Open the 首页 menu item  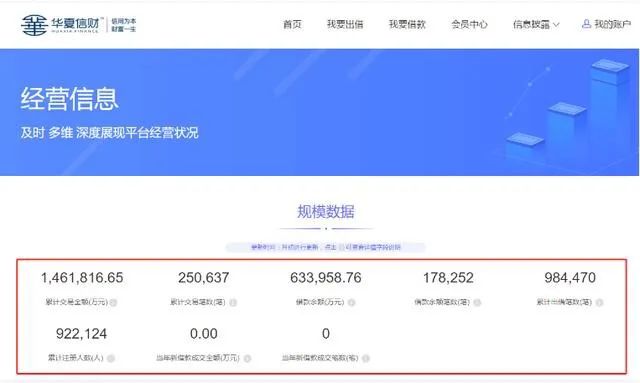click(x=292, y=24)
